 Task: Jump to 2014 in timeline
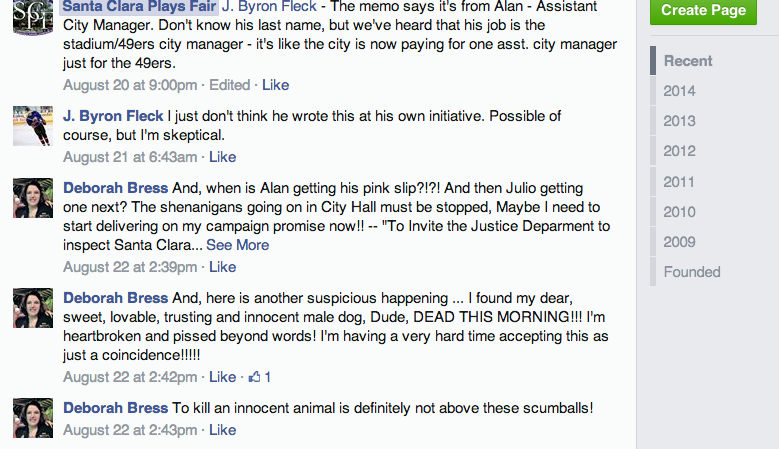click(679, 91)
